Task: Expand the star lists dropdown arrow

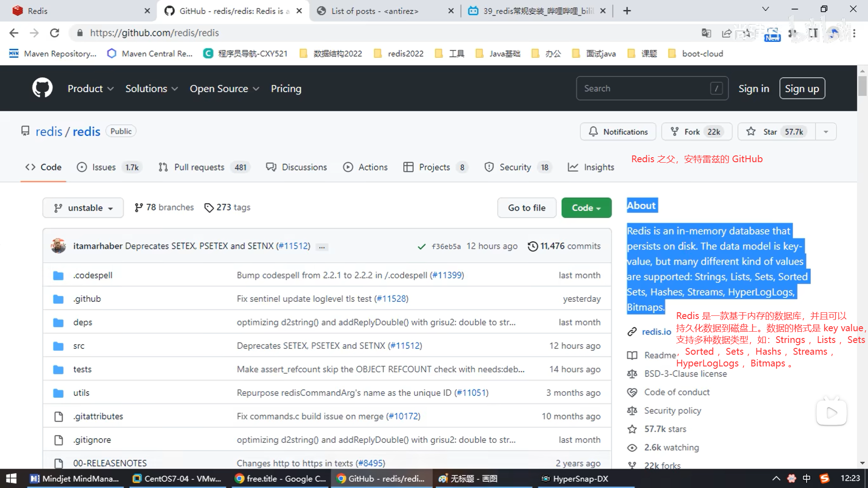Action: pyautogui.click(x=826, y=131)
